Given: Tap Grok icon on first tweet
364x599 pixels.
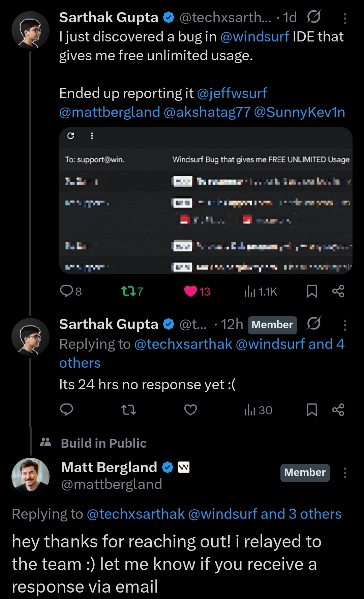Looking at the screenshot, I should tap(313, 17).
